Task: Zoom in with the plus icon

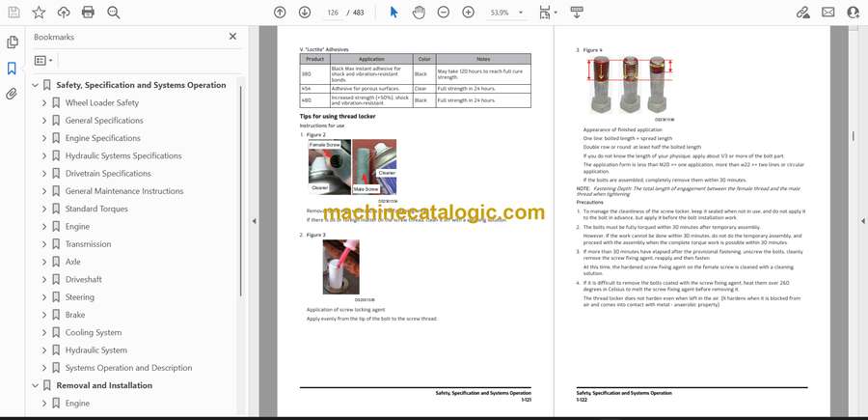Action: (469, 13)
